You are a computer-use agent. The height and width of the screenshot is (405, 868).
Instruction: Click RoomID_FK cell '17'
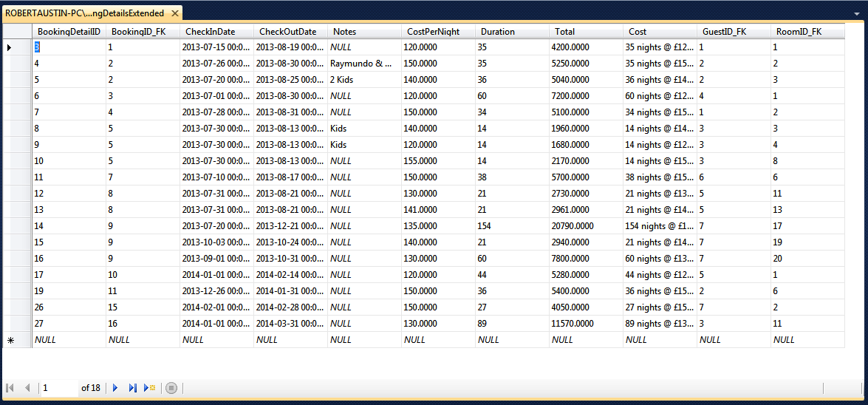pos(807,226)
